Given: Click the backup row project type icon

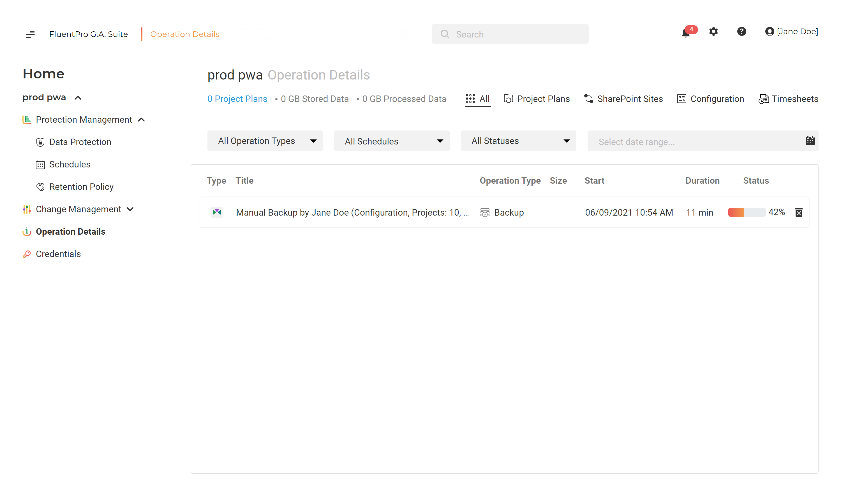Looking at the screenshot, I should (217, 212).
